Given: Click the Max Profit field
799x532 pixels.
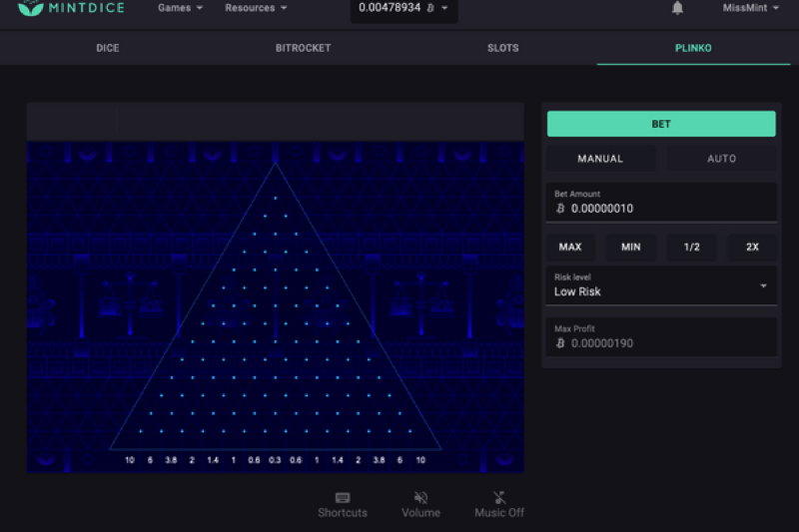Looking at the screenshot, I should click(661, 337).
